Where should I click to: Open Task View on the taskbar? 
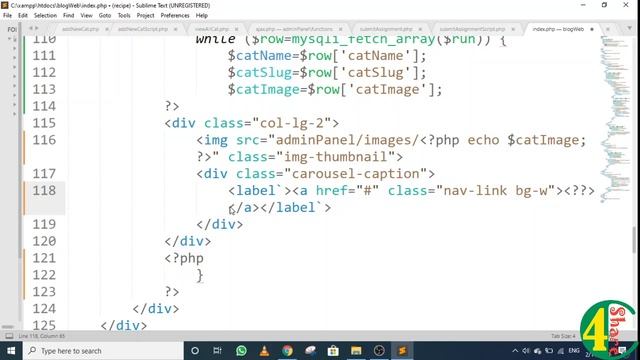pyautogui.click(x=218, y=351)
